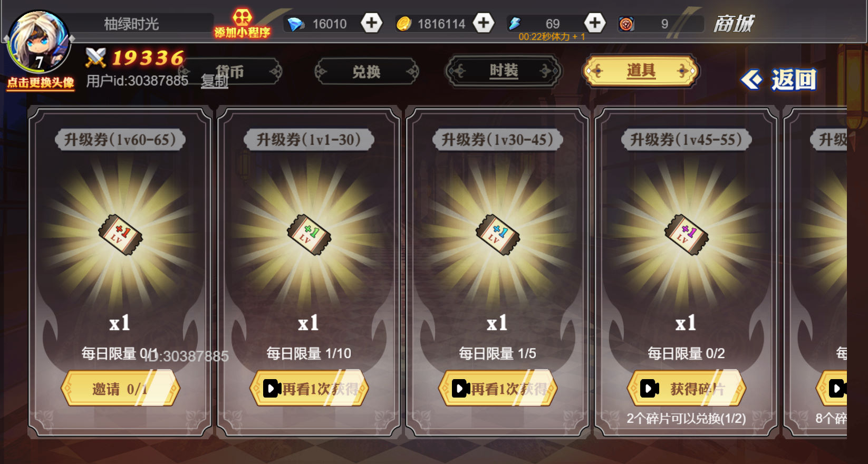Add diamonds with the plus icon

[372, 23]
